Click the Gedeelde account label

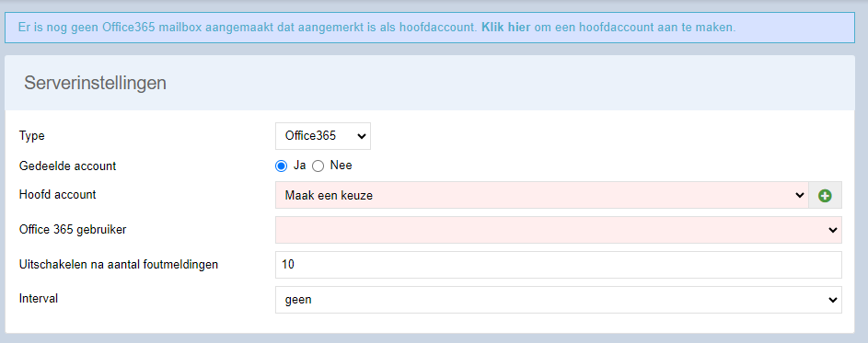[x=67, y=166]
